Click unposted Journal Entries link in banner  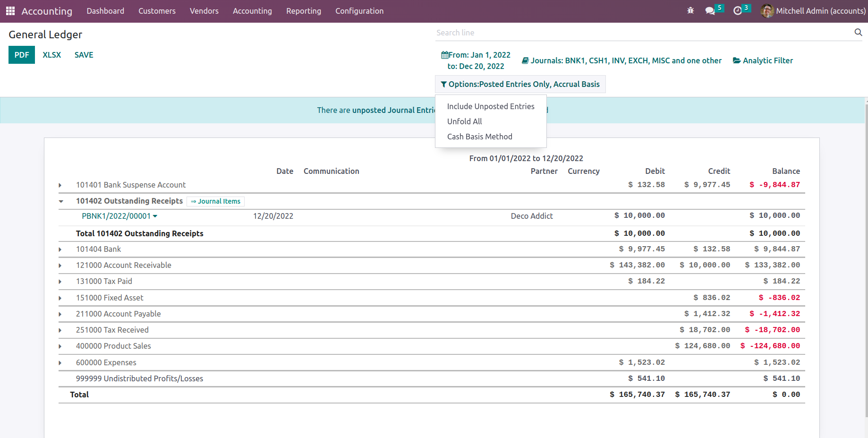[394, 110]
